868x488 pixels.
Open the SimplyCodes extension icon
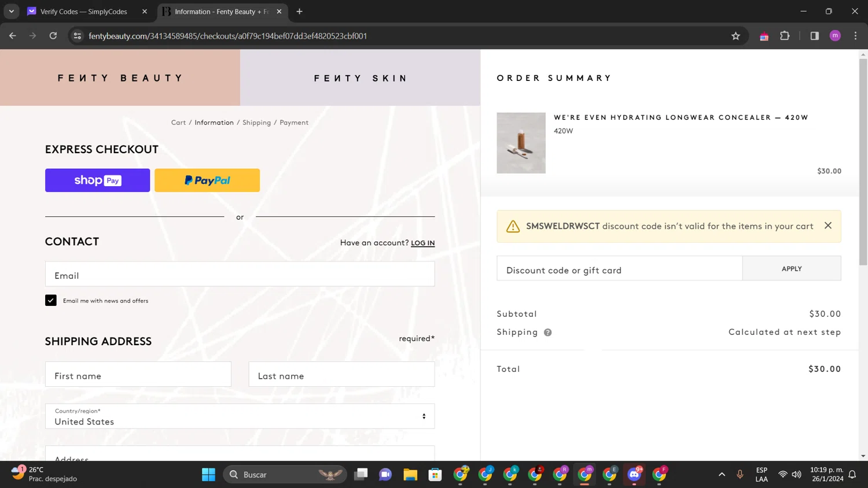[764, 36]
